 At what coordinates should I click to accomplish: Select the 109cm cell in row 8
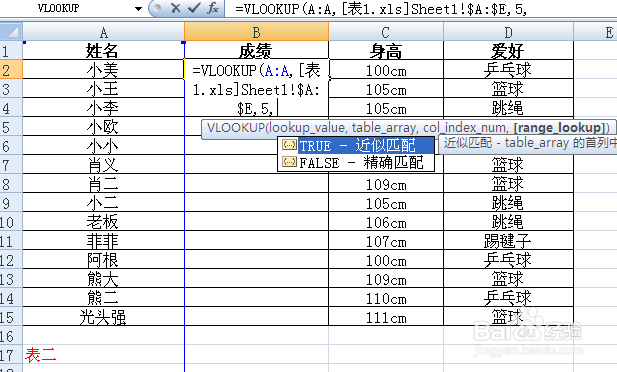(386, 184)
